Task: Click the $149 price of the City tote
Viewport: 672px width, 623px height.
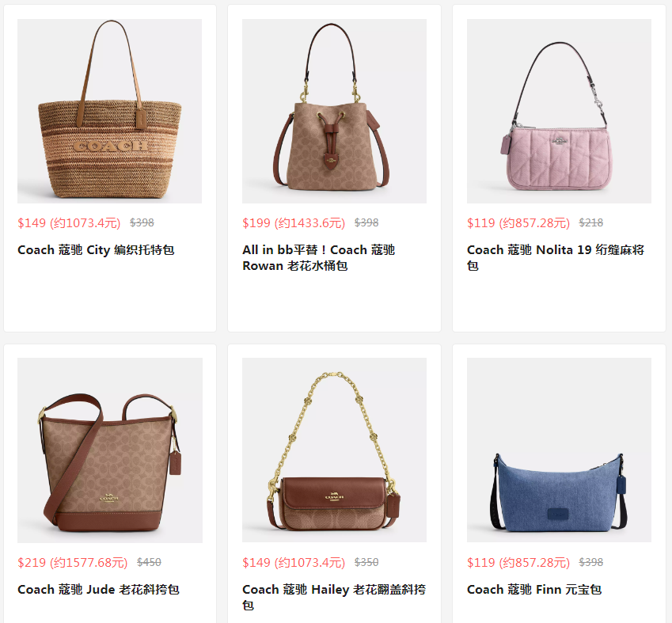Action: [x=69, y=223]
